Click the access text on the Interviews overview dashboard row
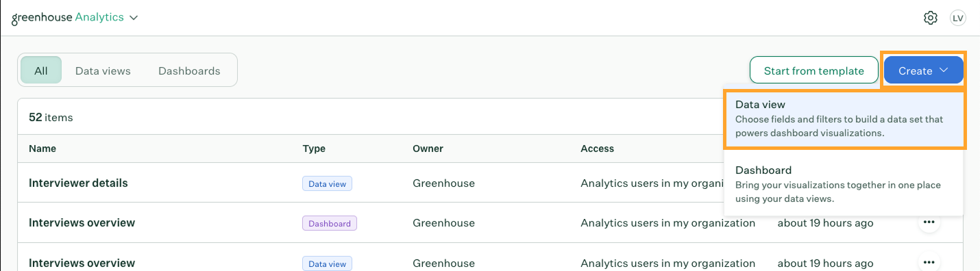Screen dimensions: 980x271 668,222
